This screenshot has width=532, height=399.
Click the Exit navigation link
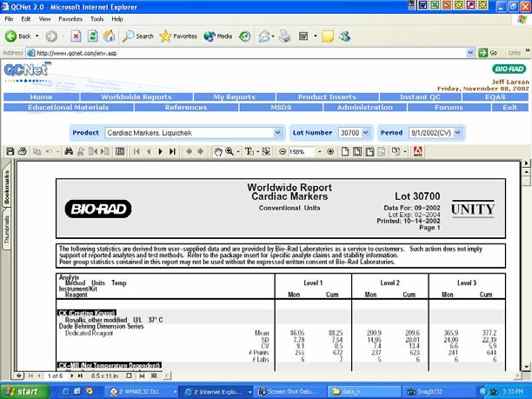[510, 108]
